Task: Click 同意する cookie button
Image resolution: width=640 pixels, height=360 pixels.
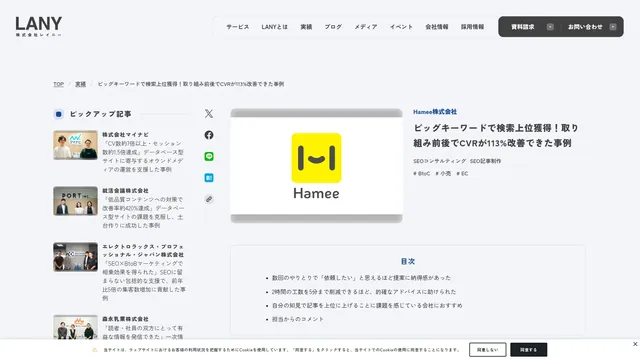Action: 529,350
